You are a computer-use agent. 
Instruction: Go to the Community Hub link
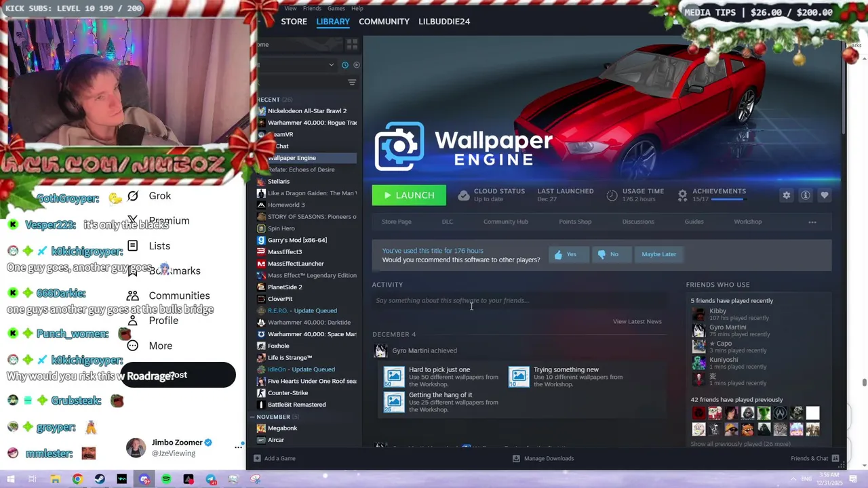506,222
